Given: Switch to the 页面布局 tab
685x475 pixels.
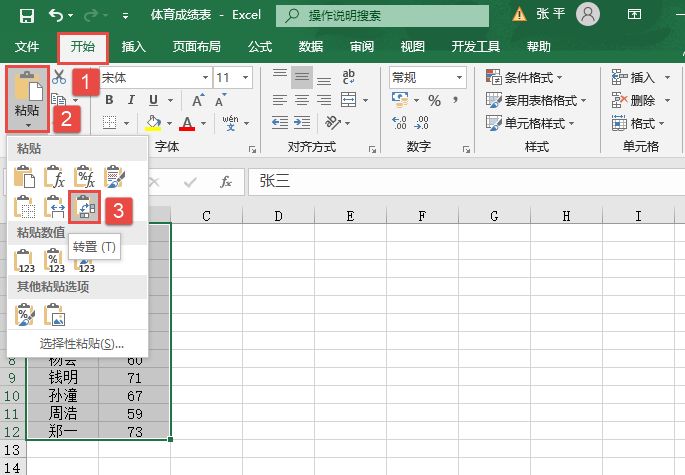Looking at the screenshot, I should pyautogui.click(x=197, y=46).
